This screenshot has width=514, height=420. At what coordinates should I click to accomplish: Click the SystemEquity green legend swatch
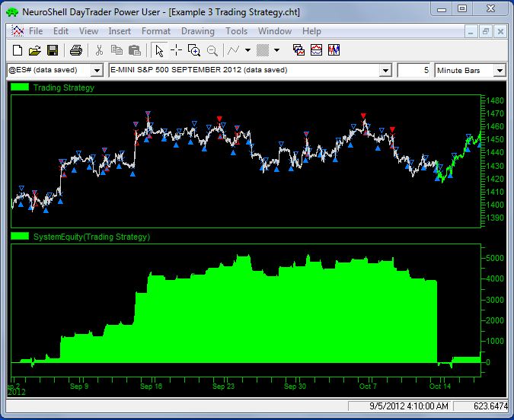(x=20, y=236)
